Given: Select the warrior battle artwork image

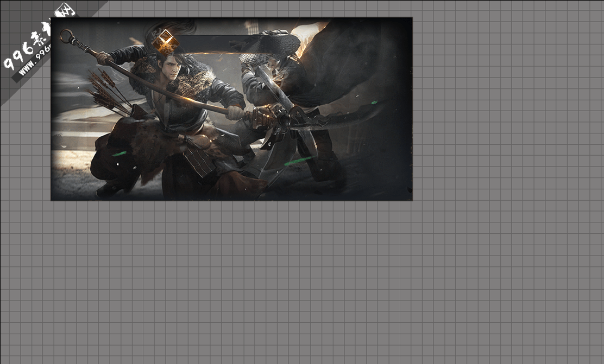Looking at the screenshot, I should coord(231,109).
